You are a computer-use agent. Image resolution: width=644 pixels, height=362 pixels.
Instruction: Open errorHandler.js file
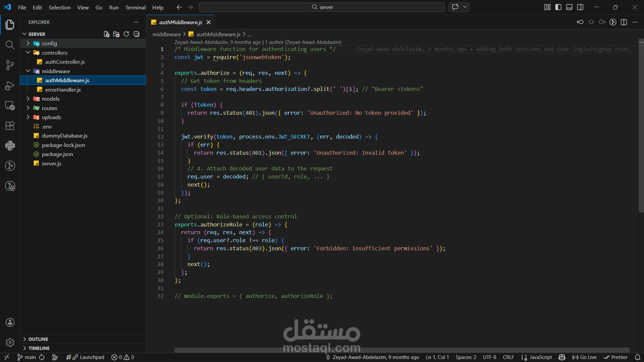click(x=83, y=90)
